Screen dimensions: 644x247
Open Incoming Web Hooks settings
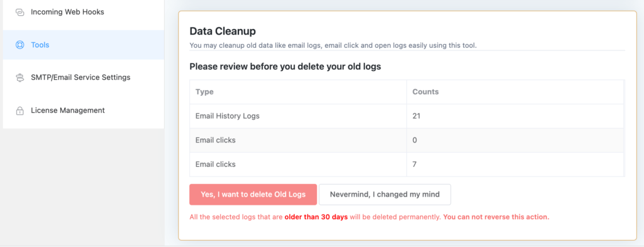click(84, 13)
